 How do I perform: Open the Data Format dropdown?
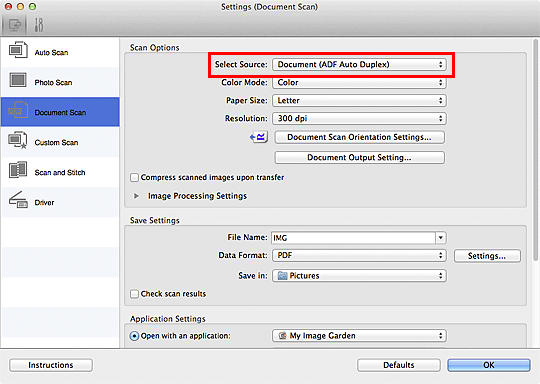tap(359, 255)
